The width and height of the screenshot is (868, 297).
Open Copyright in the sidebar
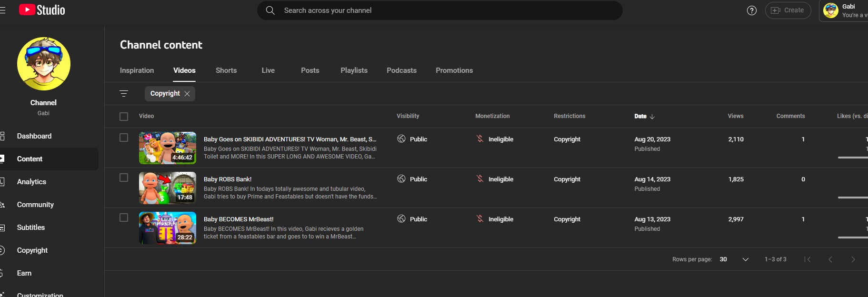coord(49,250)
